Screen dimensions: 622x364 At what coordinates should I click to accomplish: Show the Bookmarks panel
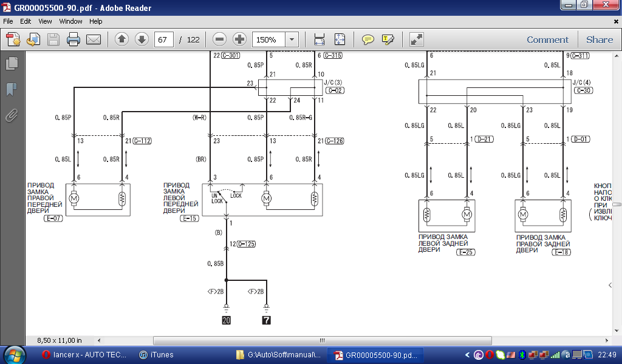pos(12,90)
